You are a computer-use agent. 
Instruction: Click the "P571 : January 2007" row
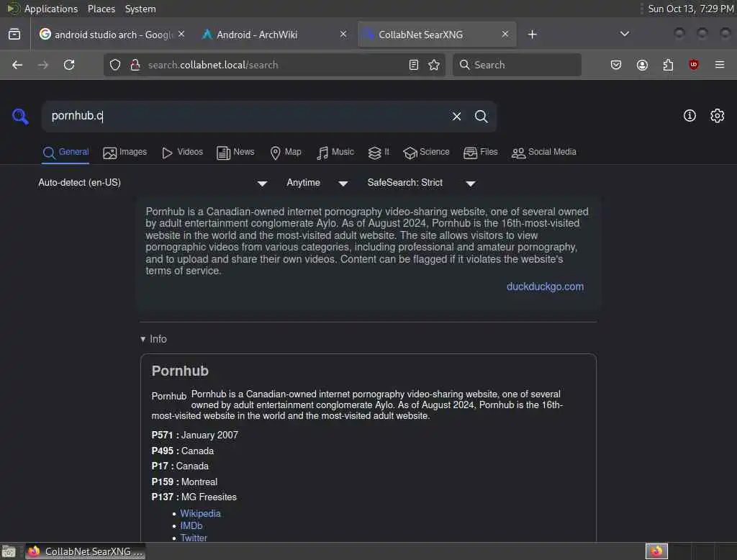[194, 435]
